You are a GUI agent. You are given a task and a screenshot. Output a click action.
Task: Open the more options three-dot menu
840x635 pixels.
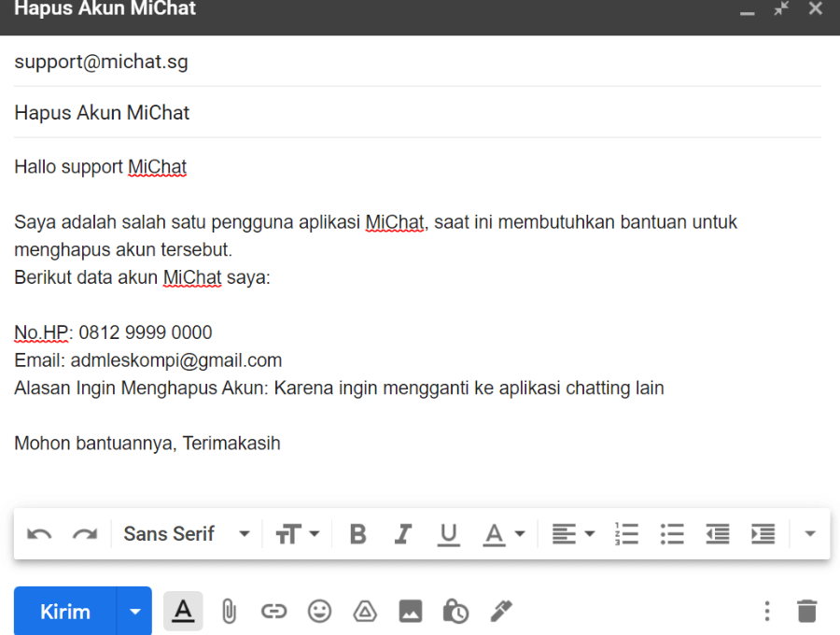point(767,612)
